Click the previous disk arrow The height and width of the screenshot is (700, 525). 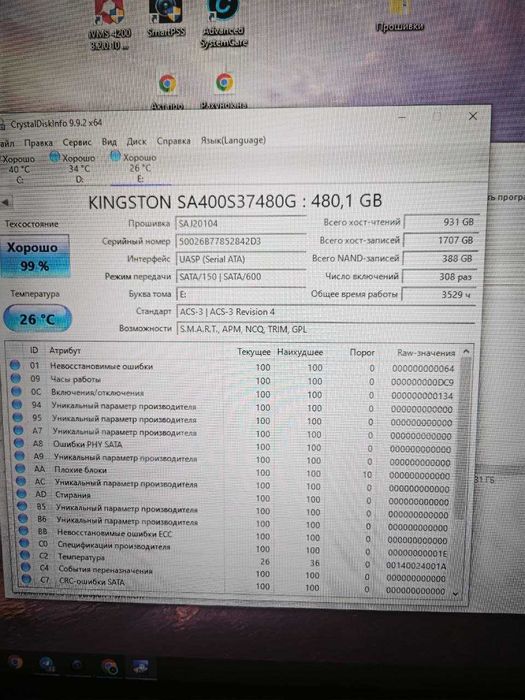(x=4, y=202)
